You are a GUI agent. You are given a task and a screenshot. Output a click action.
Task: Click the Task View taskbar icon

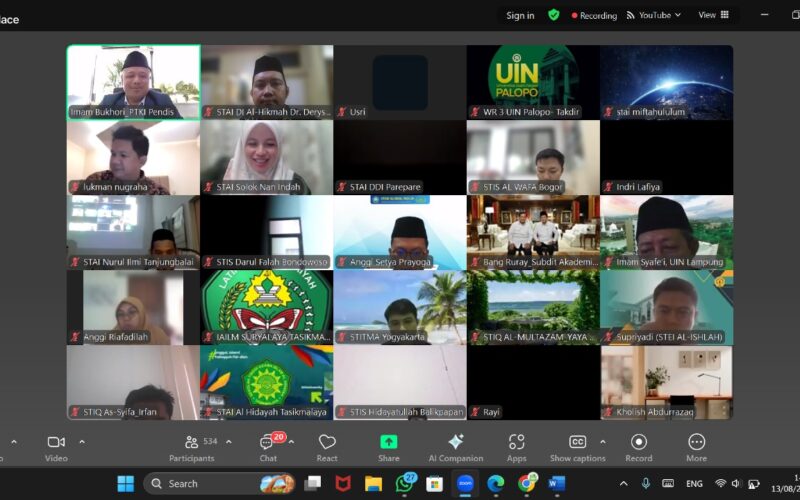click(312, 483)
